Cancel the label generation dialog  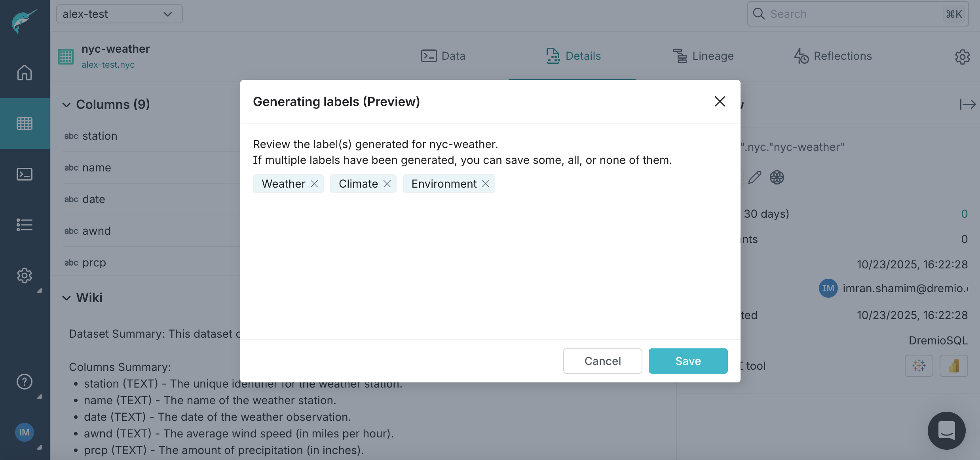(x=602, y=361)
